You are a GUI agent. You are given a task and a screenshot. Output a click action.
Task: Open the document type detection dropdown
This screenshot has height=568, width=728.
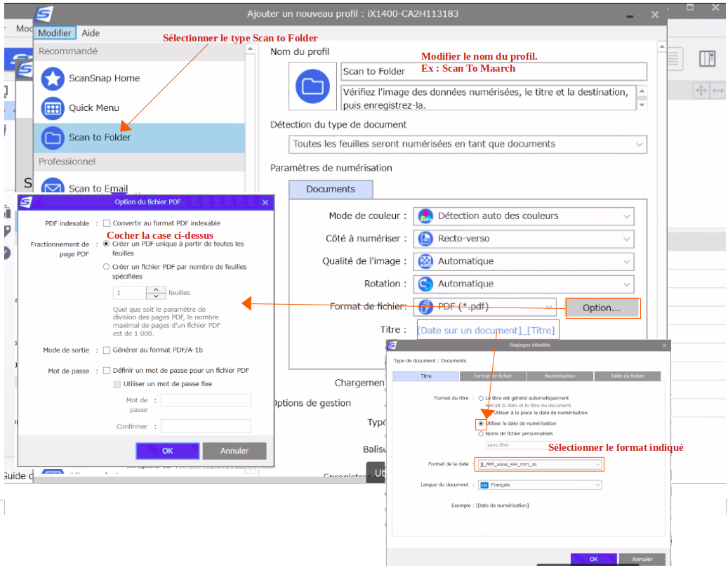468,145
